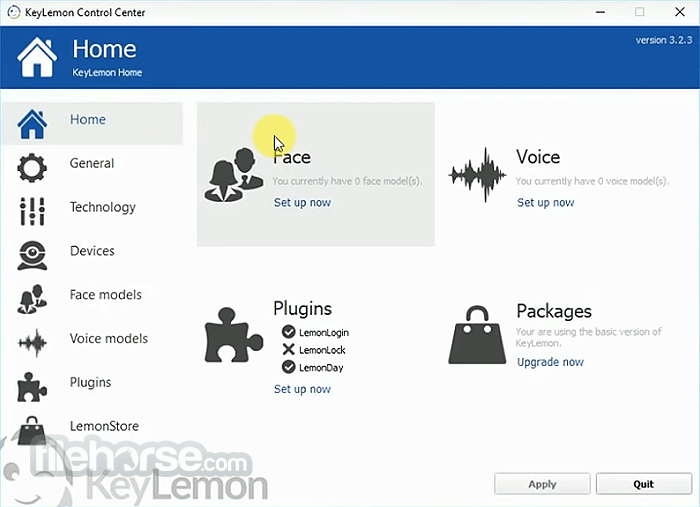Click Set up now under Plugins
The width and height of the screenshot is (700, 507).
click(x=302, y=389)
